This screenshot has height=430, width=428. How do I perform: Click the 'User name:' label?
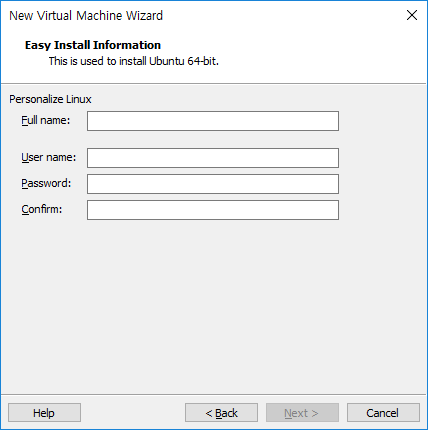coord(49,157)
